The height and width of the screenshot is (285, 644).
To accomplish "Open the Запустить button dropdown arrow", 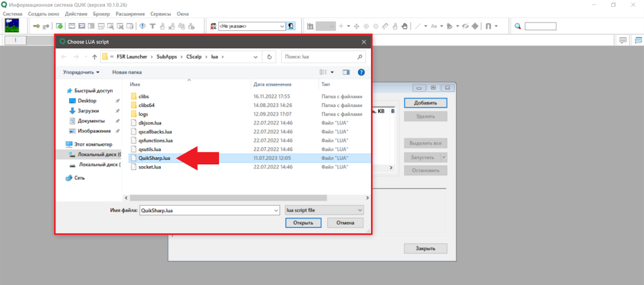I will pyautogui.click(x=443, y=157).
